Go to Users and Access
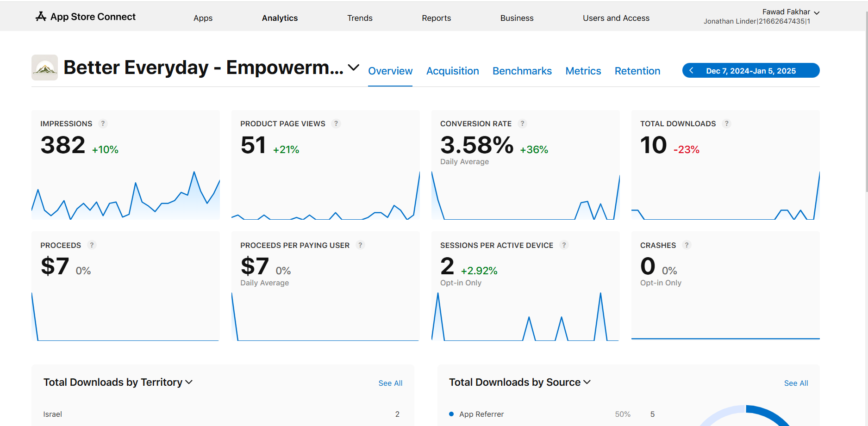 [x=616, y=18]
